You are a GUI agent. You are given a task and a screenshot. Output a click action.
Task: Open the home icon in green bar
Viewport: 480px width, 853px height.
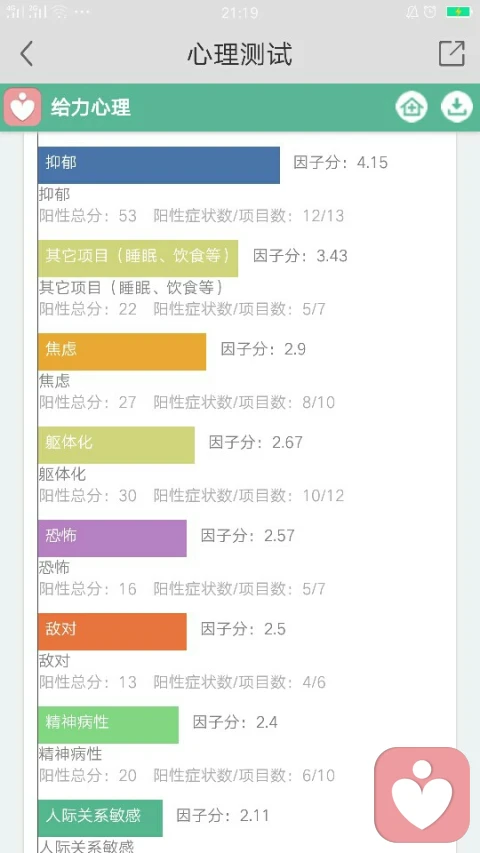coord(411,107)
